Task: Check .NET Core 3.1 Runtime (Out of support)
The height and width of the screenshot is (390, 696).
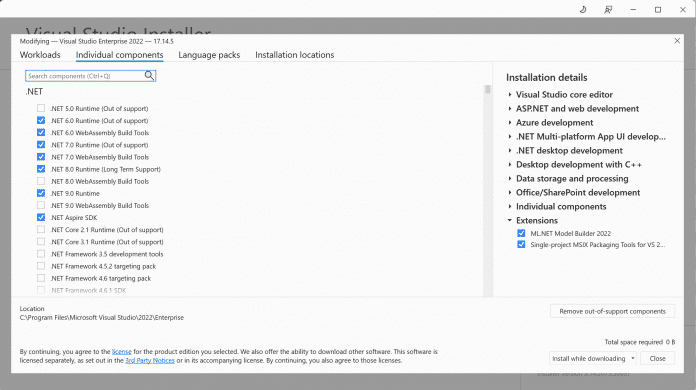Action: click(41, 241)
